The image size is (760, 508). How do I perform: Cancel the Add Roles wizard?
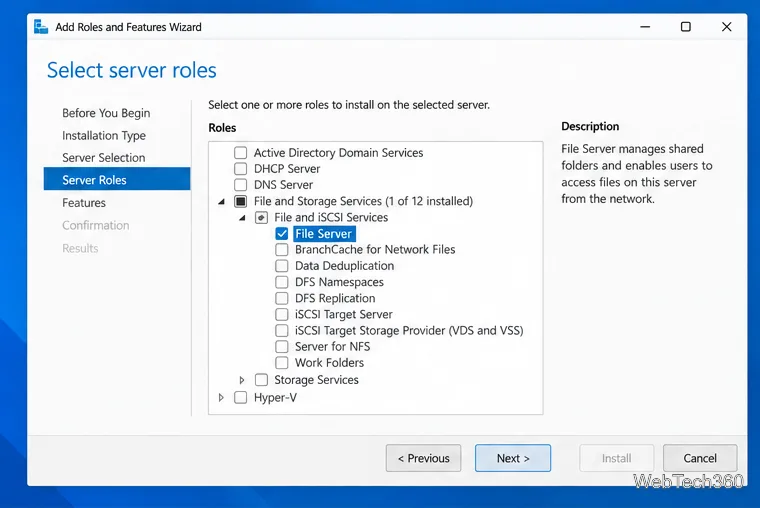pyautogui.click(x=700, y=458)
